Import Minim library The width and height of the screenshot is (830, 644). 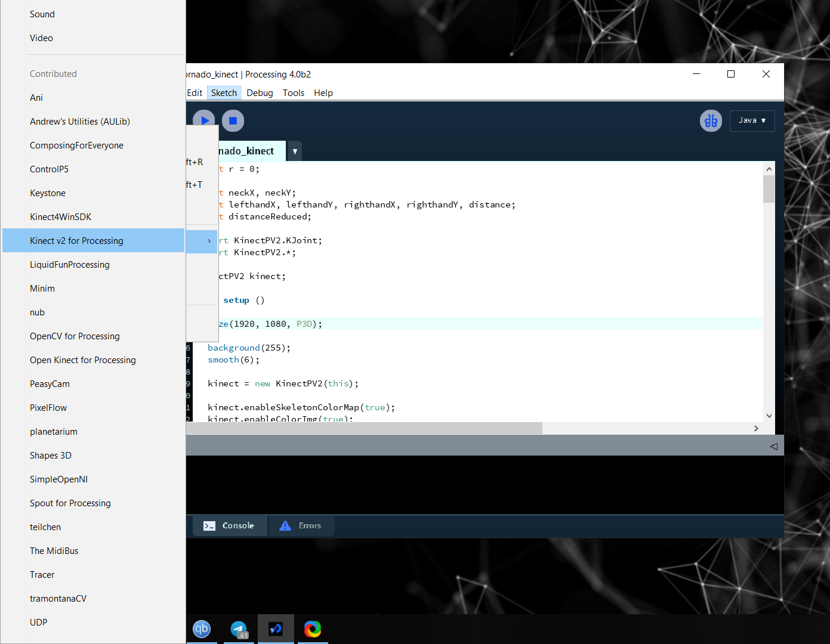[94, 289]
